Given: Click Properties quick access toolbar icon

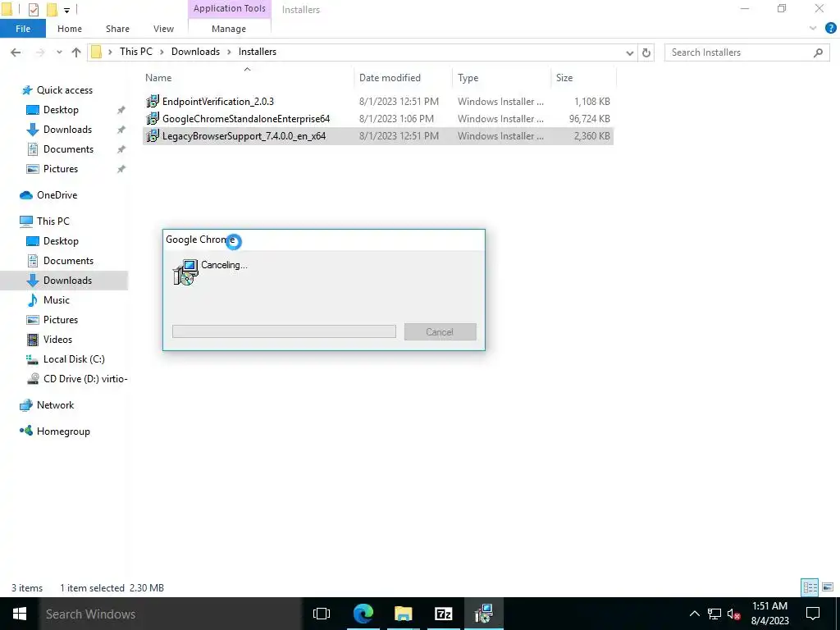Looking at the screenshot, I should (33, 9).
